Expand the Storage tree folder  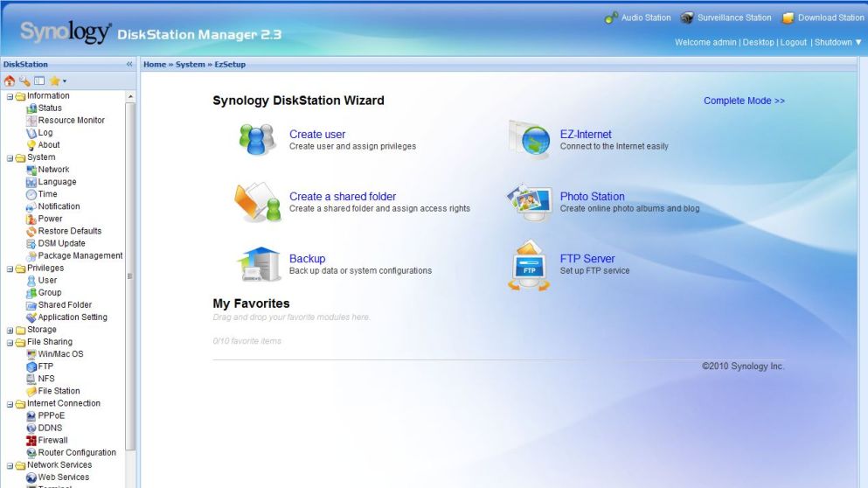pyautogui.click(x=10, y=330)
